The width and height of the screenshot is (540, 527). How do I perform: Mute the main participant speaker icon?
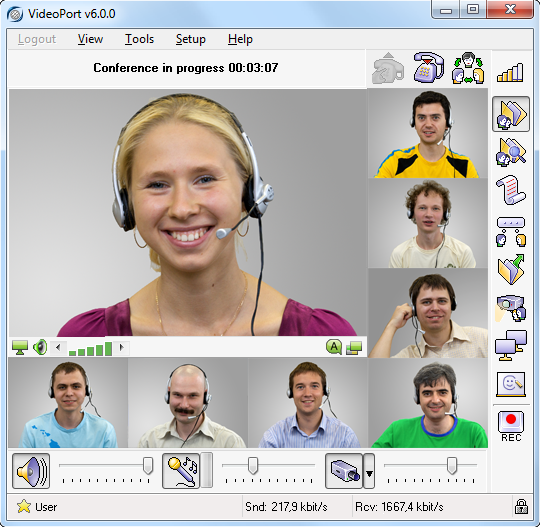coord(40,347)
